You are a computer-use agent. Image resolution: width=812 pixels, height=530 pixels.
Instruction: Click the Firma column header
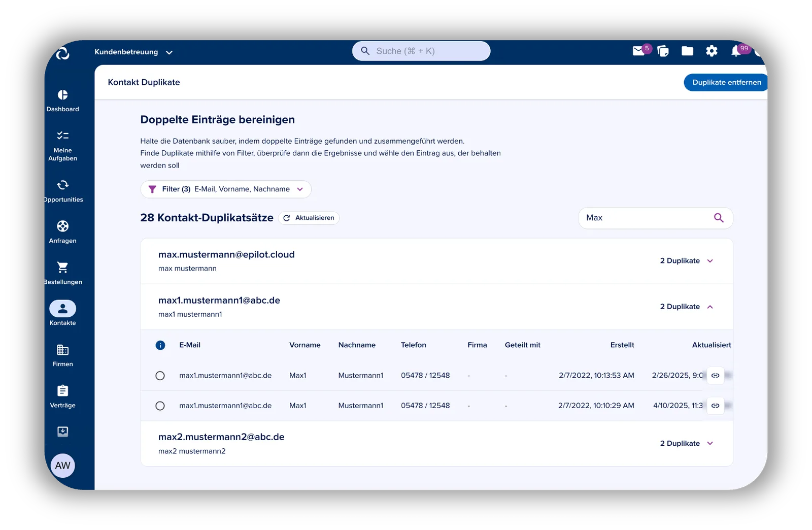[477, 345]
